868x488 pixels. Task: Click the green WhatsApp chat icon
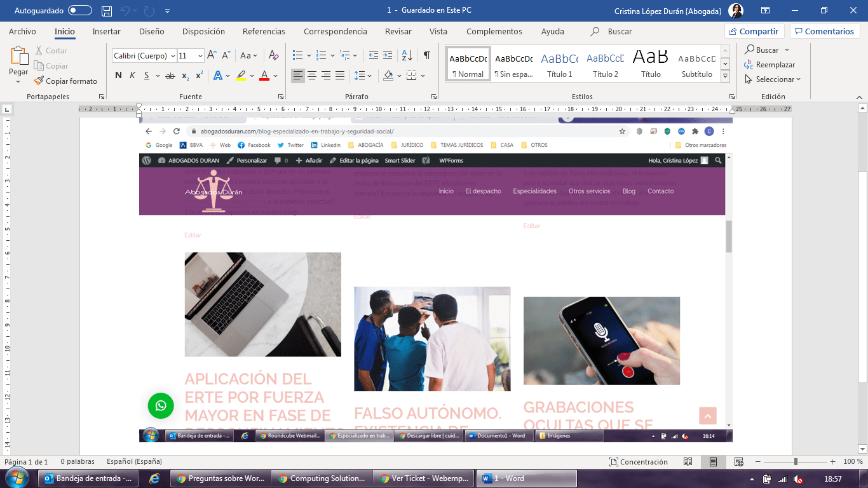coord(161,405)
